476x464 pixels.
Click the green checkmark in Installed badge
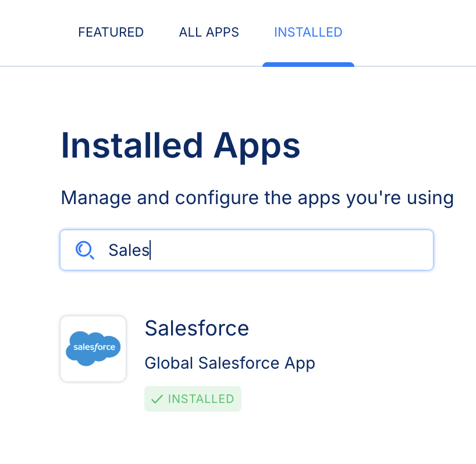pos(157,399)
